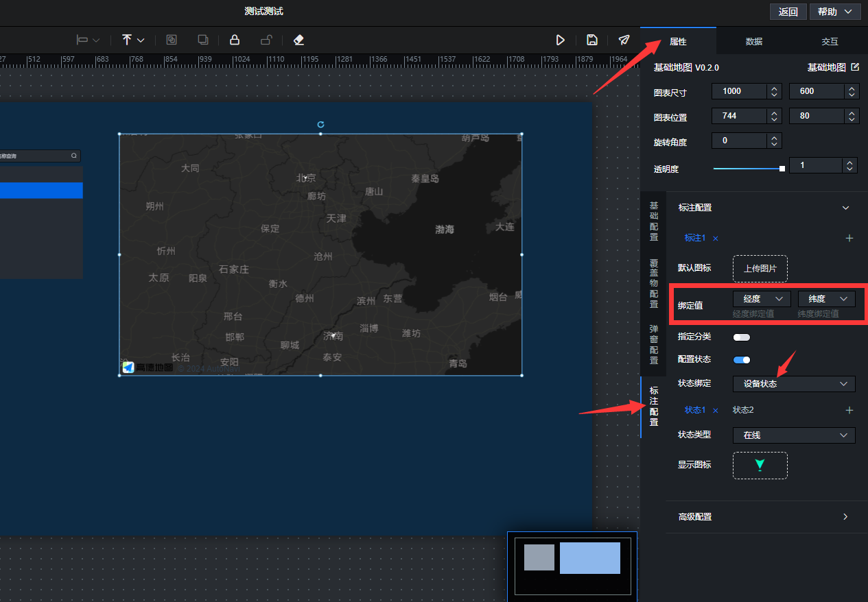Click the save disk icon

point(592,40)
